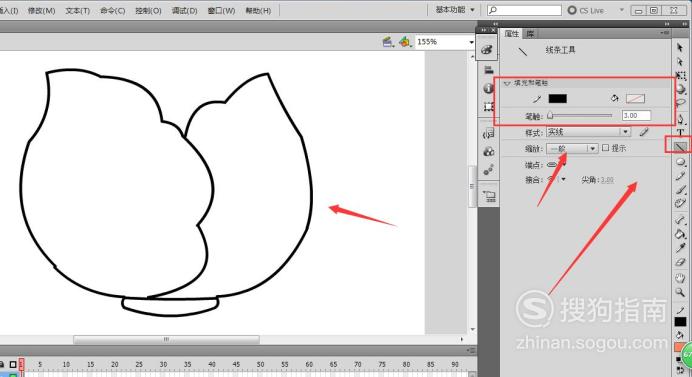Screen dimensions: 692x377
Task: Switch to the 属性 properties tab
Action: click(511, 34)
